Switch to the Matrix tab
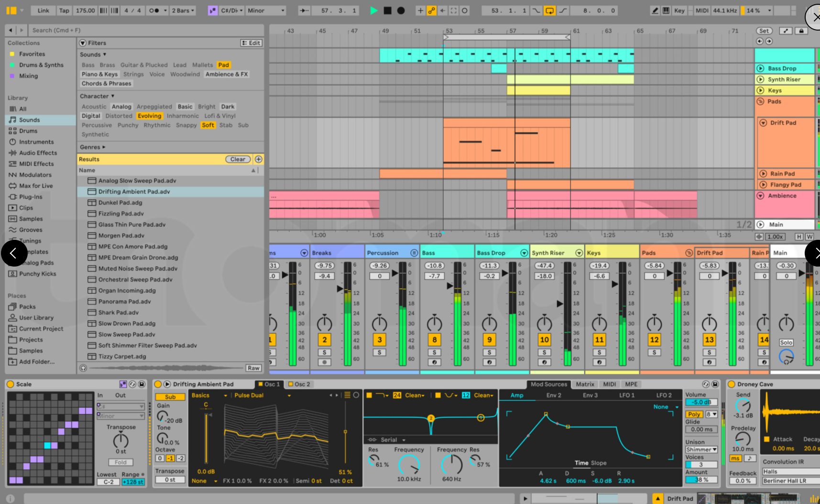820x504 pixels. 585,384
